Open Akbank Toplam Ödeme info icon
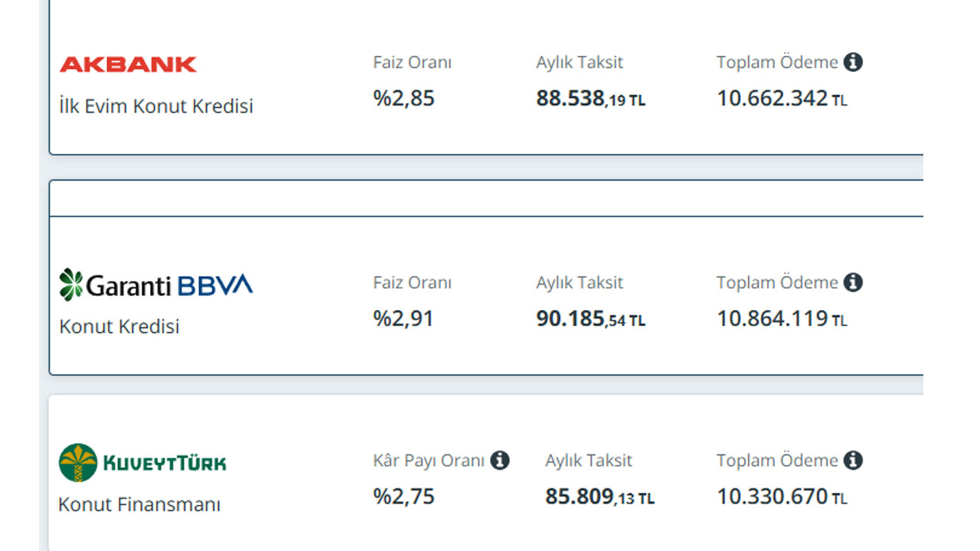 click(853, 62)
